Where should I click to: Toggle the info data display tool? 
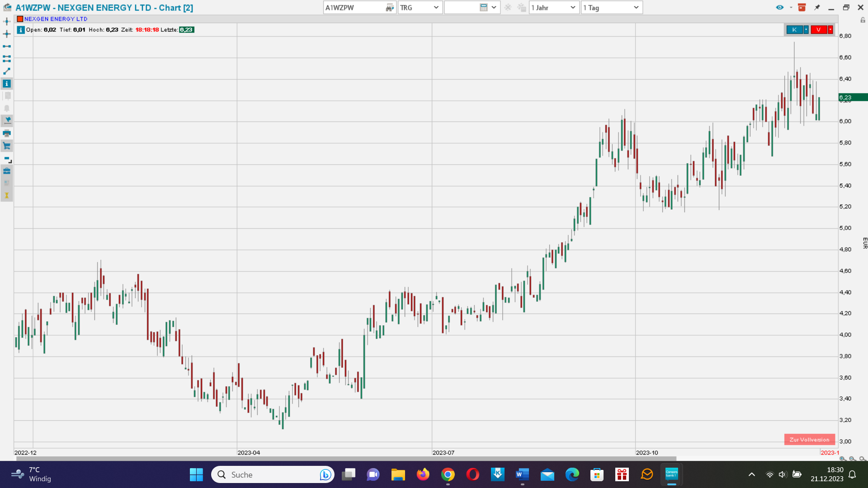tap(7, 84)
